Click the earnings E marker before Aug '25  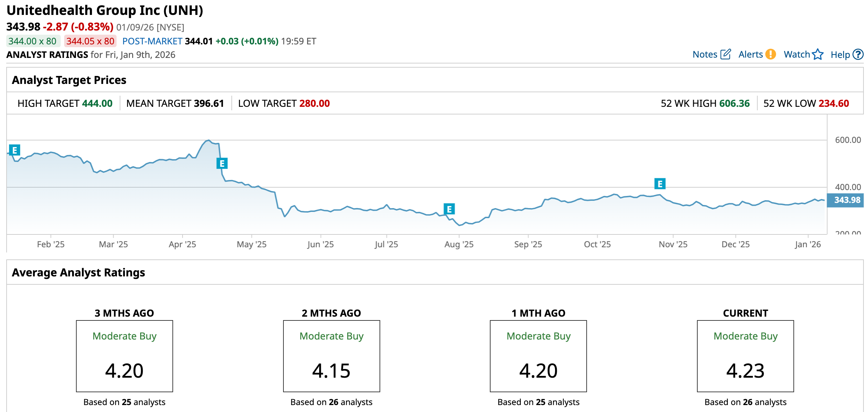(x=449, y=209)
